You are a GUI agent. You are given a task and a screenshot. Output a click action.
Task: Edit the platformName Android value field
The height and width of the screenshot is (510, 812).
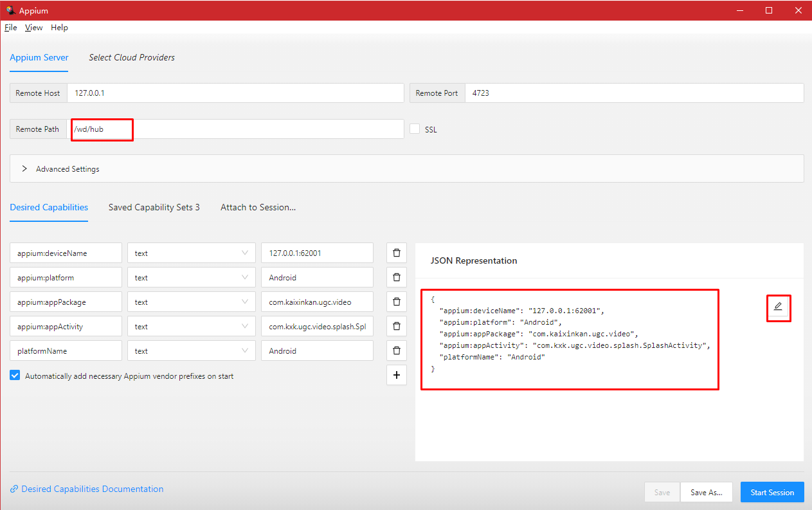tap(317, 351)
